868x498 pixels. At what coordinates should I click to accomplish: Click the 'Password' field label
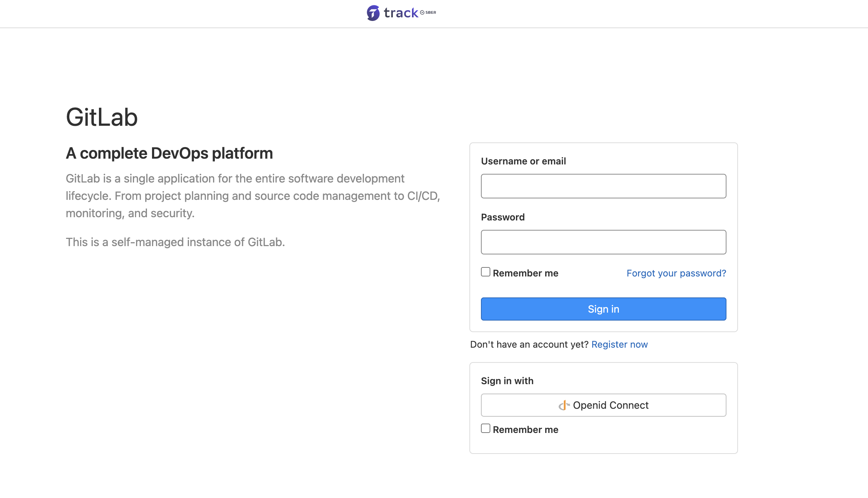[503, 217]
